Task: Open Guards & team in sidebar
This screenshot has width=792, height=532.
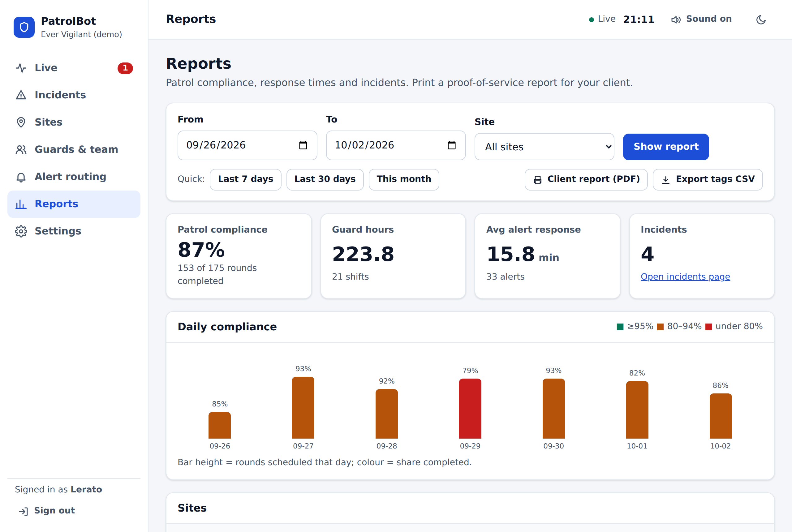Action: point(74,149)
